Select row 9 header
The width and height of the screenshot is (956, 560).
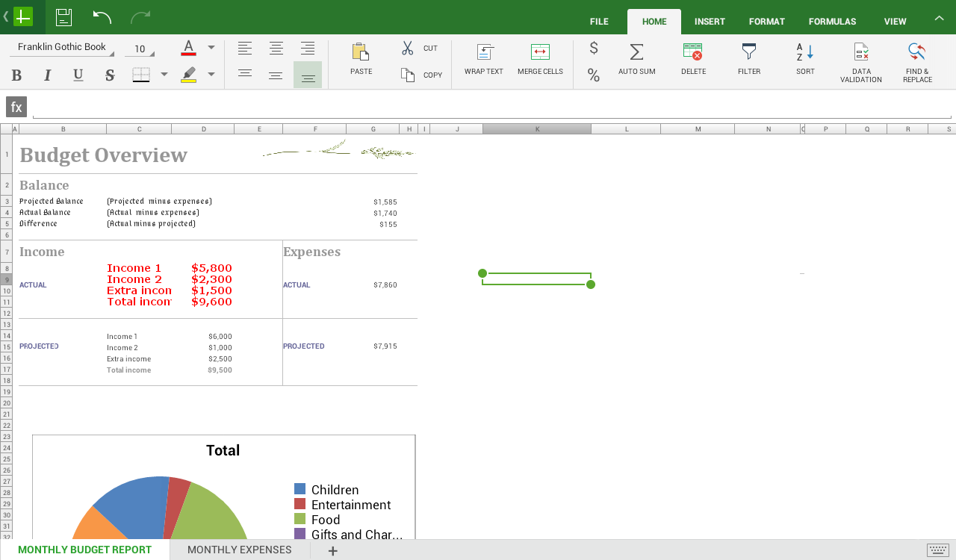point(6,279)
